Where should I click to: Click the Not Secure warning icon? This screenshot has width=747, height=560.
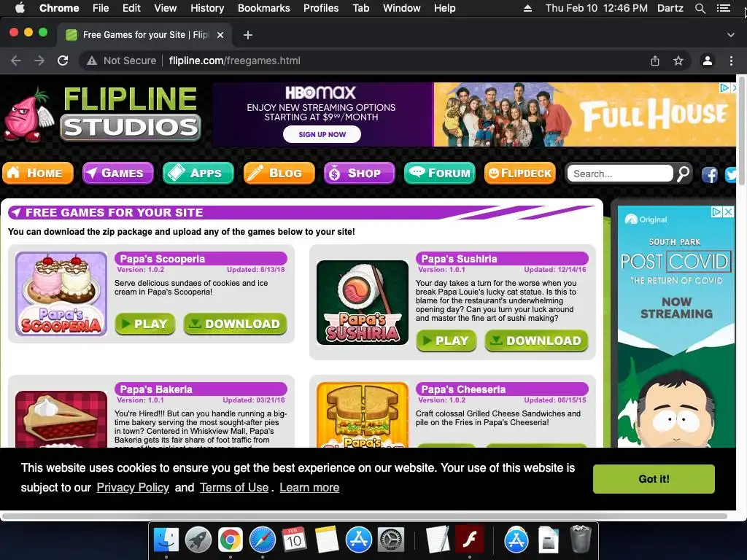[92, 61]
